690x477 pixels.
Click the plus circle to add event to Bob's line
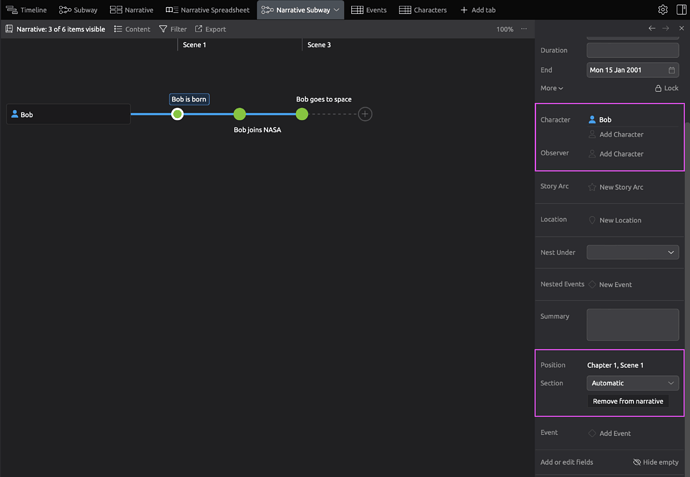point(365,114)
